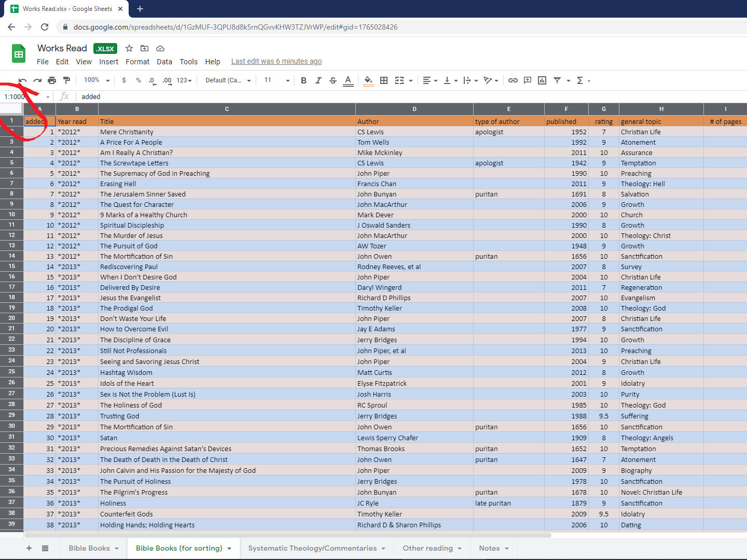
Task: Click the Create a filter icon
Action: pyautogui.click(x=557, y=80)
